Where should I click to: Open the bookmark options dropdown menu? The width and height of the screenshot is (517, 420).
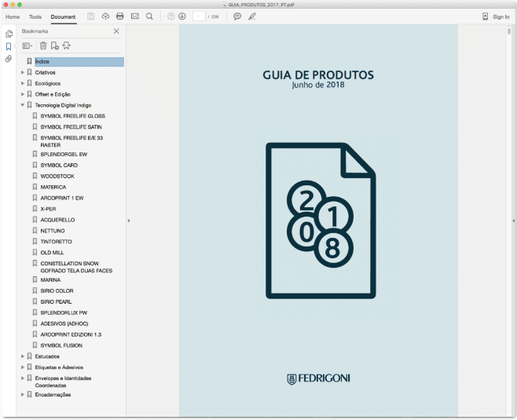pos(27,46)
